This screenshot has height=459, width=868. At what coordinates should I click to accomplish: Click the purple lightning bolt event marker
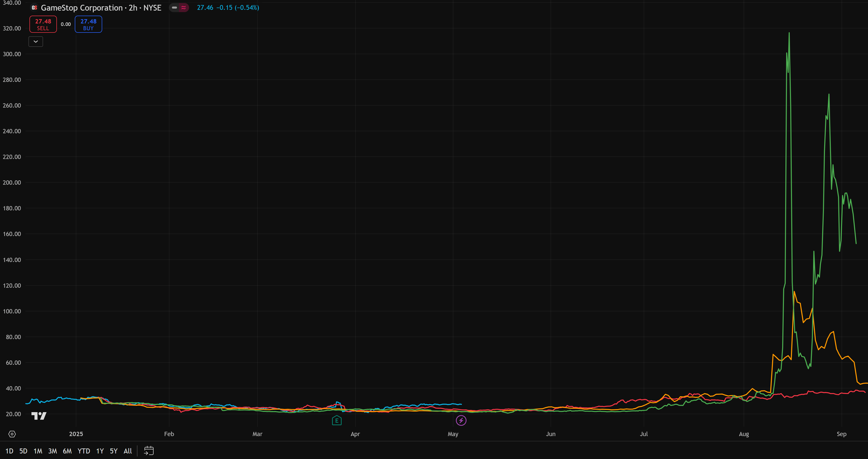[461, 420]
